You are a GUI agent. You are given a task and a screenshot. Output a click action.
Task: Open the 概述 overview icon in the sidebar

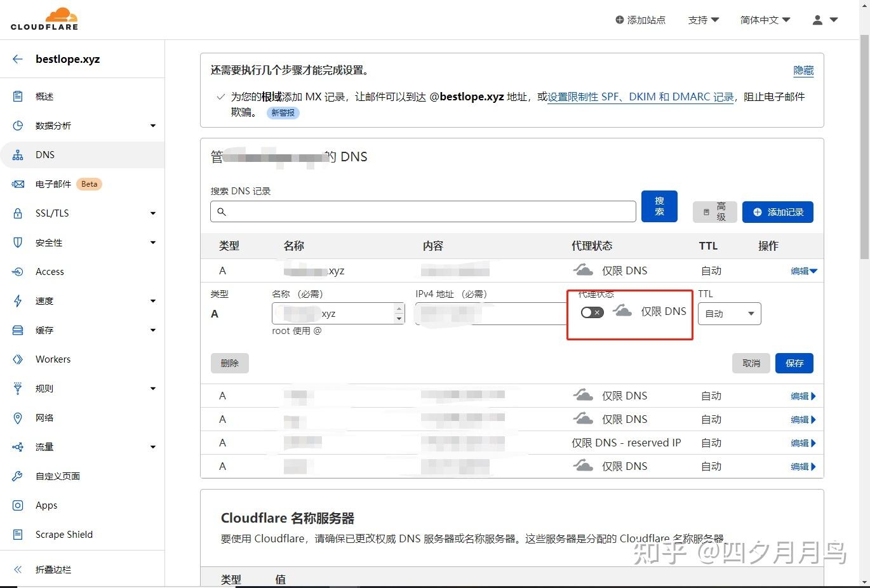18,97
